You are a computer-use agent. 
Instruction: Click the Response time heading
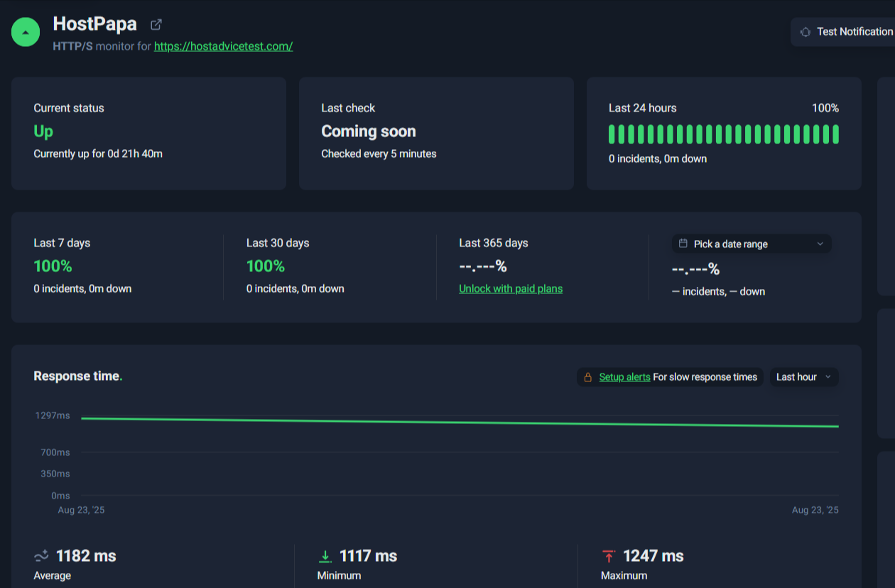77,376
